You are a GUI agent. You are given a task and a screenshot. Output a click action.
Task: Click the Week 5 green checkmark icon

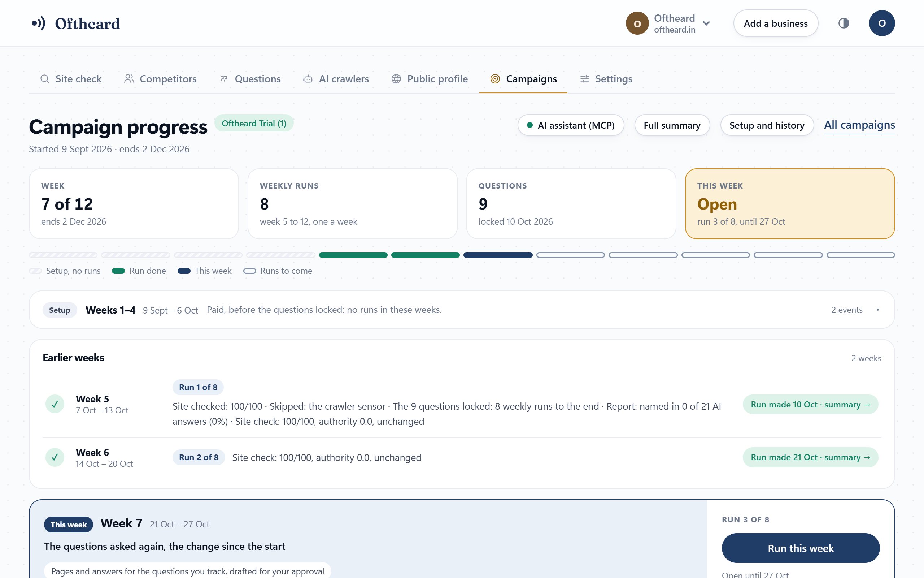[55, 404]
